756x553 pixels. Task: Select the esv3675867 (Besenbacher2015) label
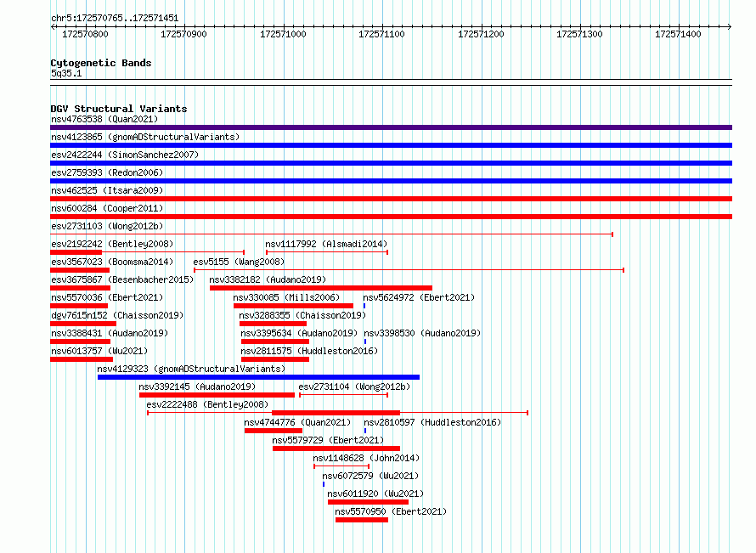click(122, 279)
